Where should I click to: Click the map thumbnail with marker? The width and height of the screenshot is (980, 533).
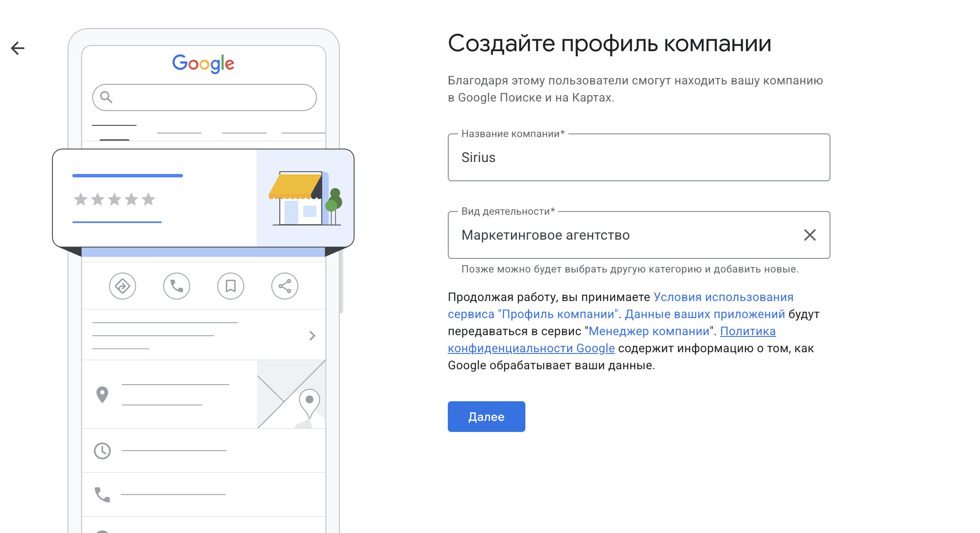291,394
